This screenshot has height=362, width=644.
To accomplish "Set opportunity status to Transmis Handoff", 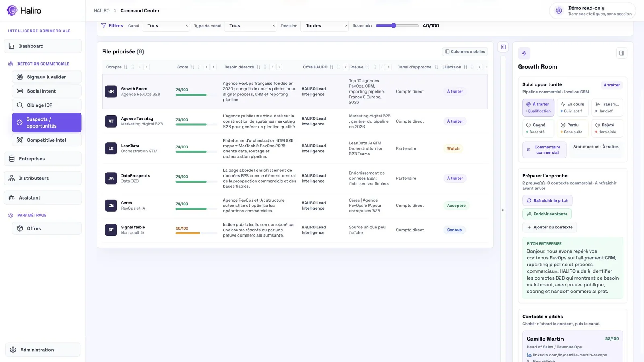I will 607,107.
